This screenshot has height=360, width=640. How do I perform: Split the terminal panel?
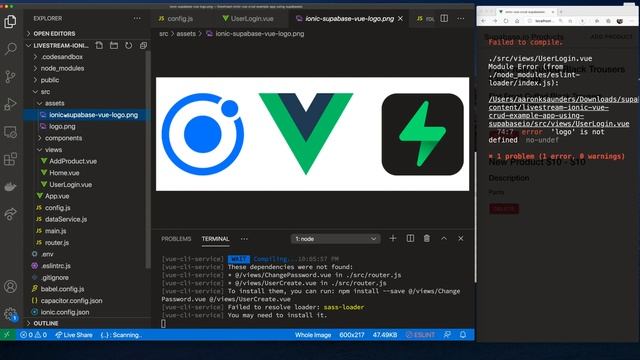tap(410, 238)
